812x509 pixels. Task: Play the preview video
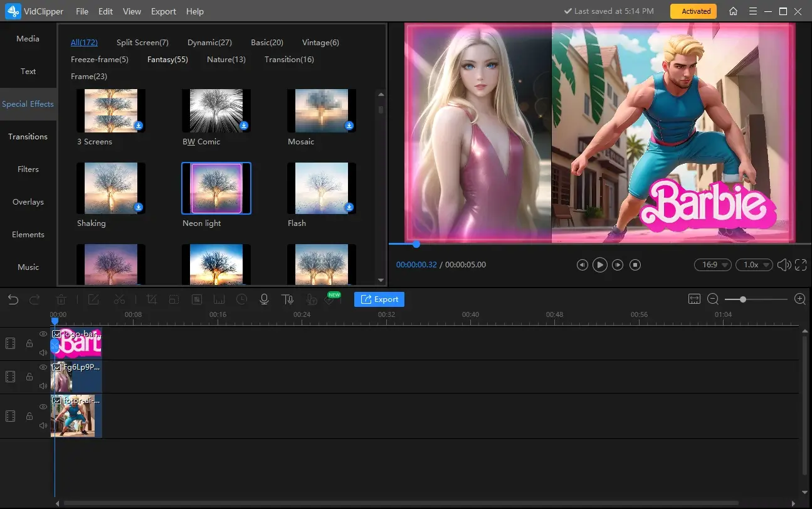pyautogui.click(x=600, y=265)
